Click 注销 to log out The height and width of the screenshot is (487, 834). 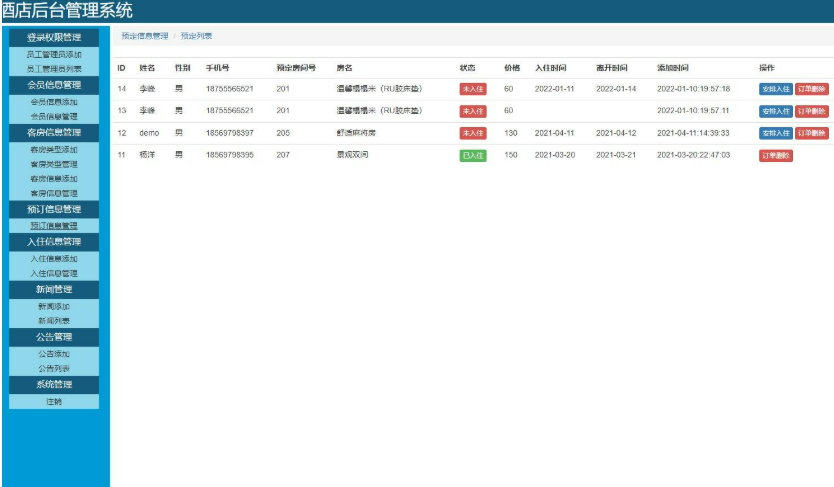pyautogui.click(x=54, y=401)
